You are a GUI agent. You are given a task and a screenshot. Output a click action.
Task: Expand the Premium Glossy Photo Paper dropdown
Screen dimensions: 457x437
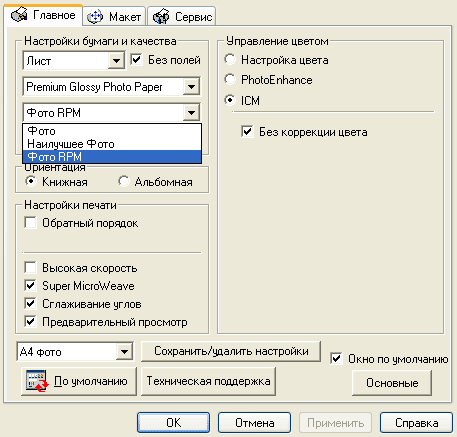click(191, 87)
